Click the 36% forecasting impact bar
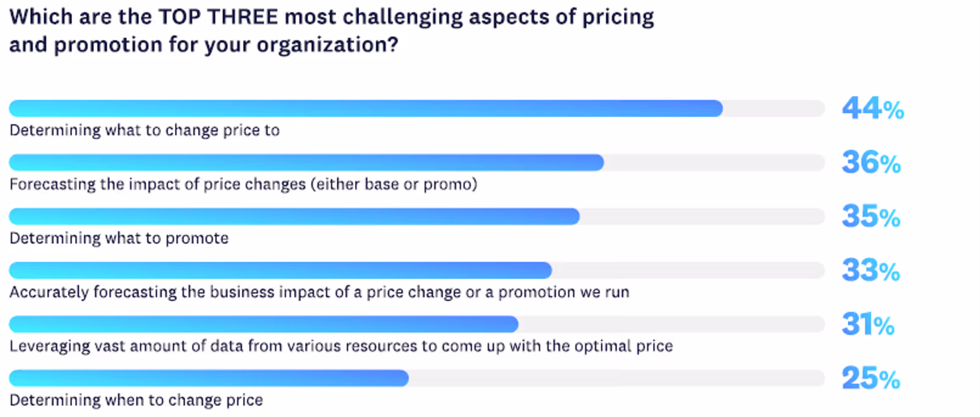The image size is (980, 417). pos(417,162)
